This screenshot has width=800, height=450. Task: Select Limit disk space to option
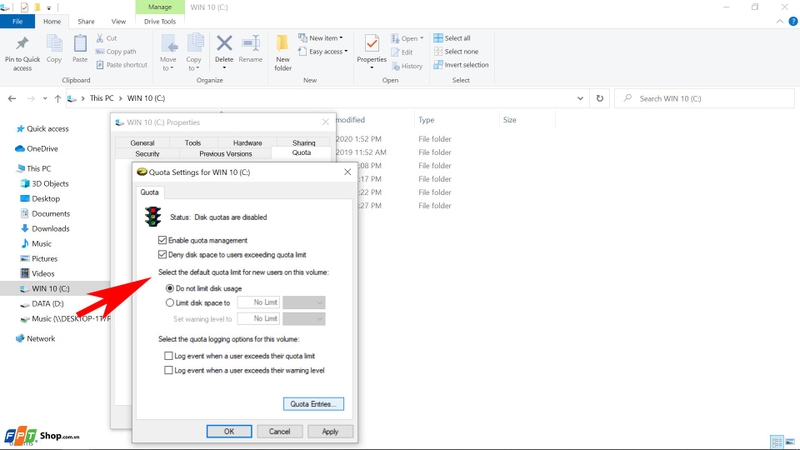coord(170,303)
